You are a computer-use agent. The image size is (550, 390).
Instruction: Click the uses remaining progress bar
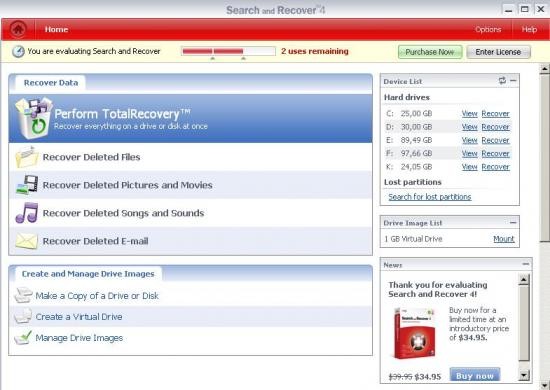[228, 51]
